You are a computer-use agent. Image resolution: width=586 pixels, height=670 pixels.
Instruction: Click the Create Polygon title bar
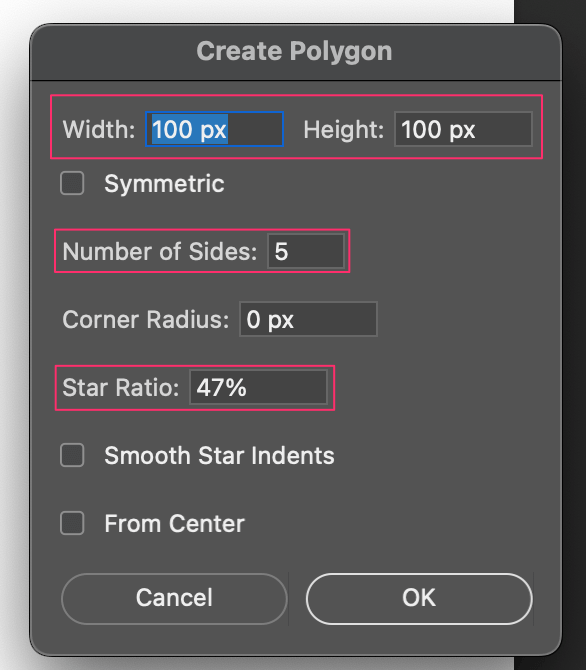pyautogui.click(x=295, y=52)
